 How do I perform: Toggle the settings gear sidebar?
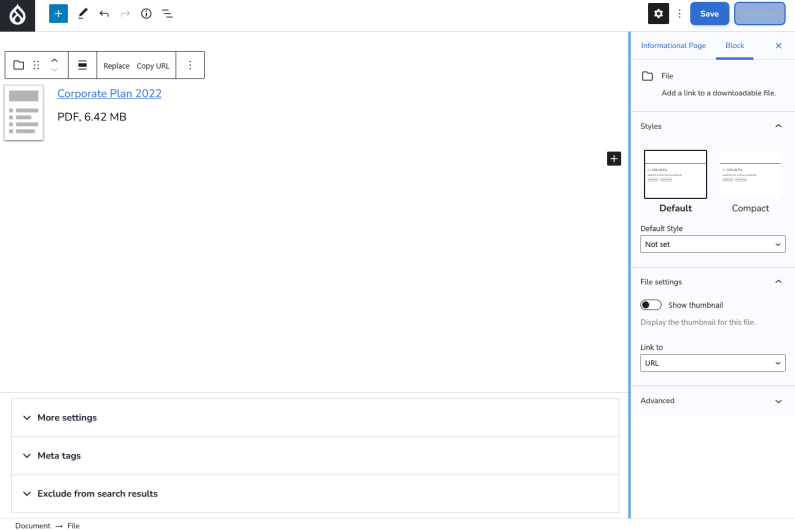[658, 14]
